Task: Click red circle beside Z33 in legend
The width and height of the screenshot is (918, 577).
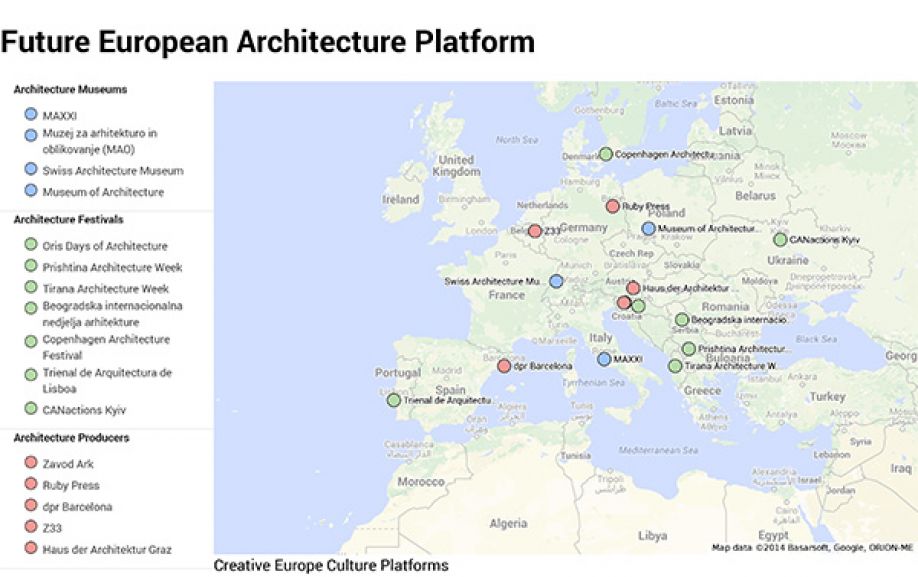Action: (x=31, y=526)
